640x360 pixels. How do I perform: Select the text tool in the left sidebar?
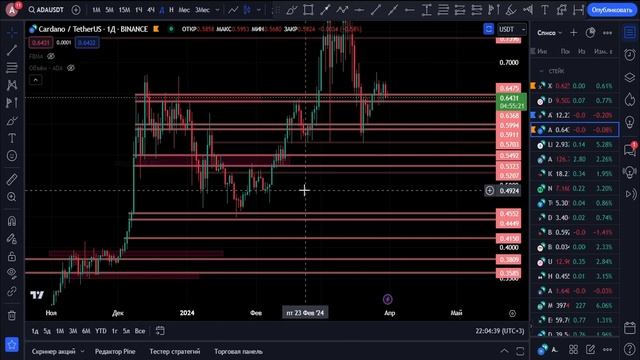click(12, 138)
